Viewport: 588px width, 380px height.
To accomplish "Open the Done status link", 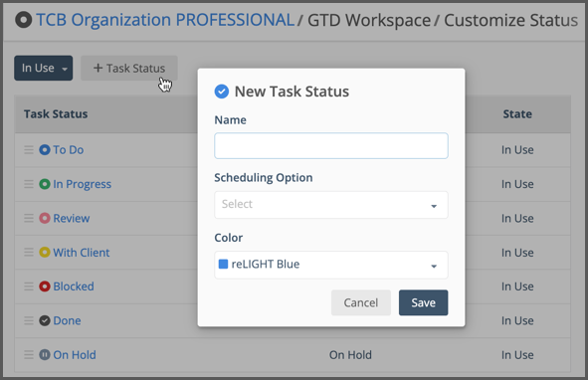I will click(x=67, y=320).
